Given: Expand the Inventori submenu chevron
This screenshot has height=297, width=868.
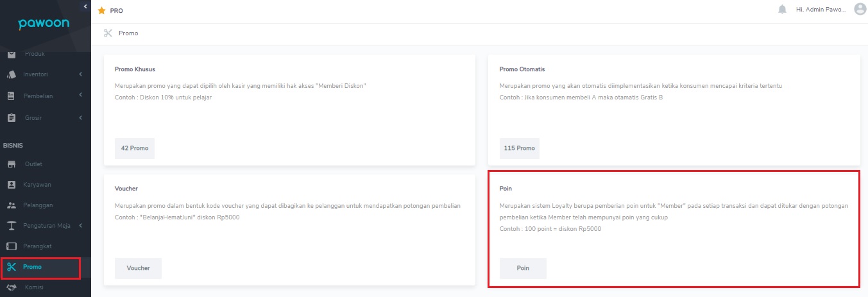Looking at the screenshot, I should pyautogui.click(x=81, y=74).
